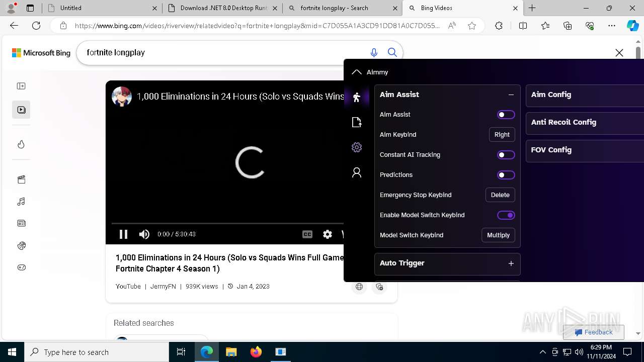
Task: Open new browser tab plus button
Action: (x=532, y=8)
